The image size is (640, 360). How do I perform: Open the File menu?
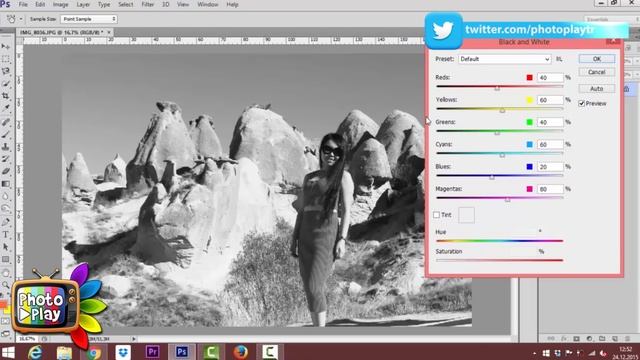23,4
